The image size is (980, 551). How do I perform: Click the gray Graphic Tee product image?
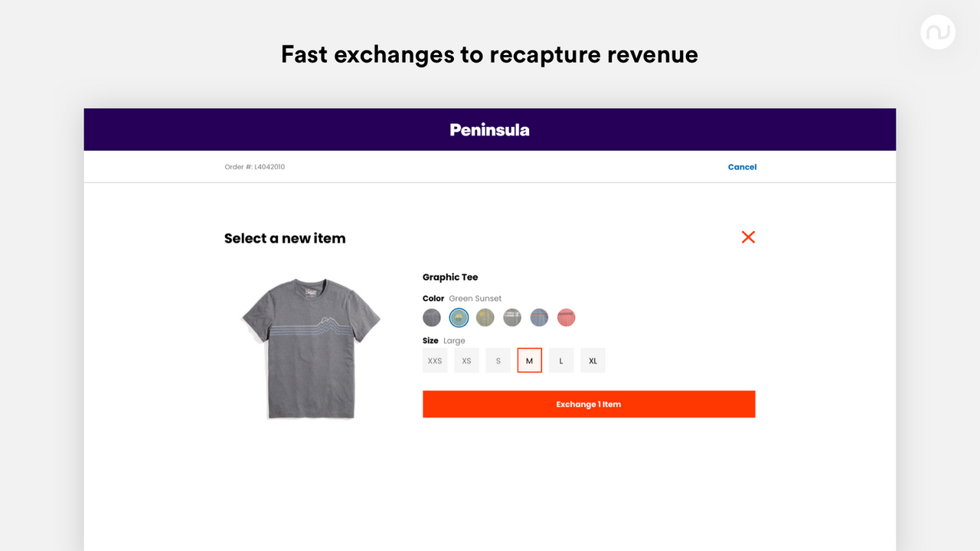point(309,346)
